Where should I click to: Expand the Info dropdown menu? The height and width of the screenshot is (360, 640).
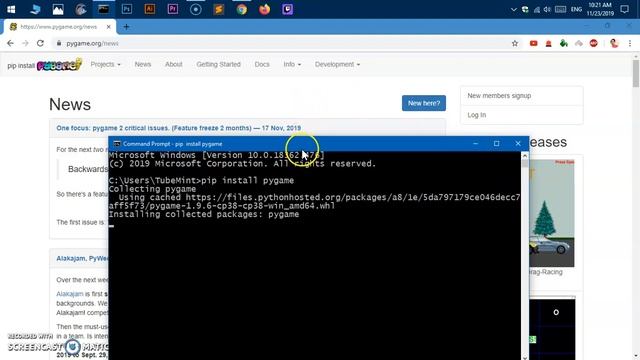coord(292,64)
